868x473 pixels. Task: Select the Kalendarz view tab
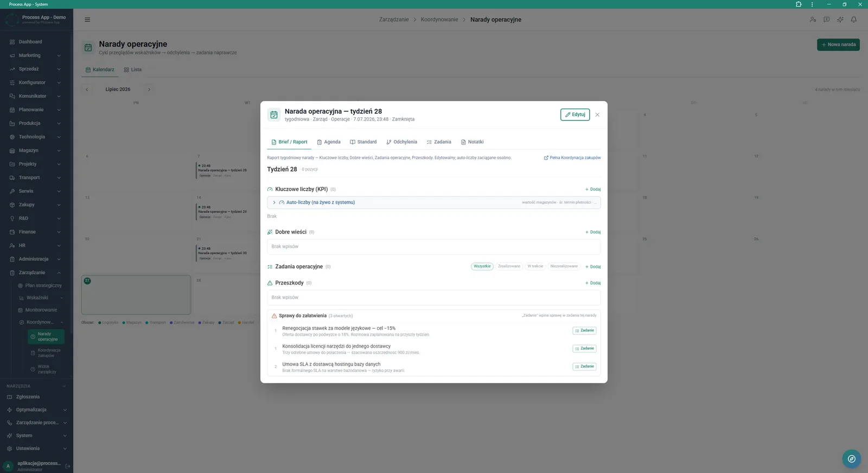[100, 70]
